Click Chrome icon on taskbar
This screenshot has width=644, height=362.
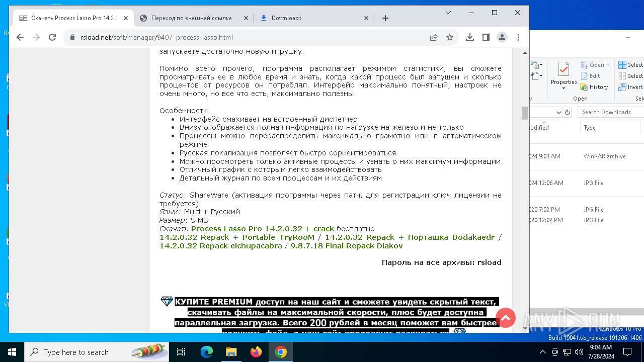(281, 352)
